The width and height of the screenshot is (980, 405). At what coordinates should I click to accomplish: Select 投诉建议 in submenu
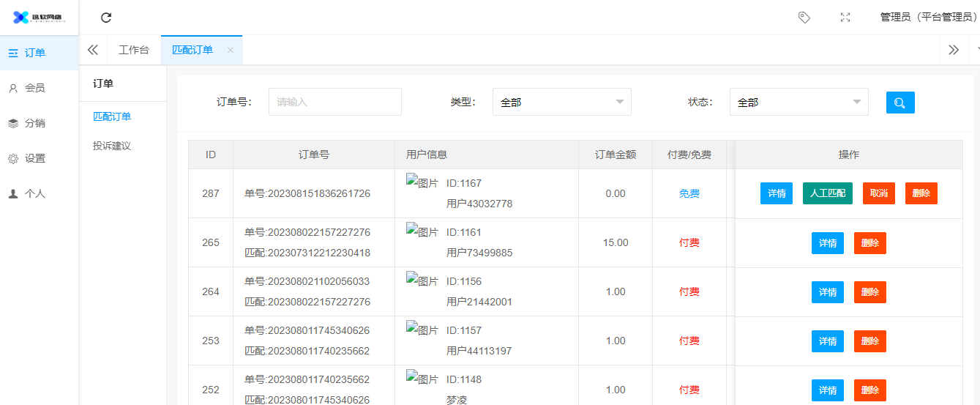coord(112,146)
